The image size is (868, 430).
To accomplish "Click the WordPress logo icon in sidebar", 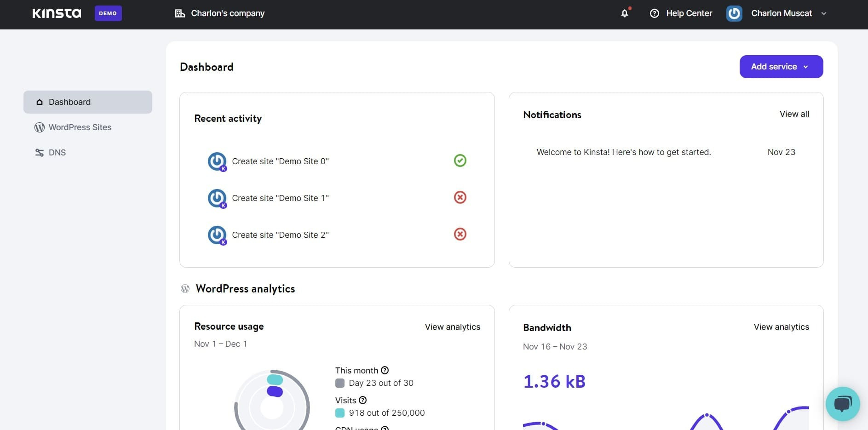I will click(x=40, y=127).
